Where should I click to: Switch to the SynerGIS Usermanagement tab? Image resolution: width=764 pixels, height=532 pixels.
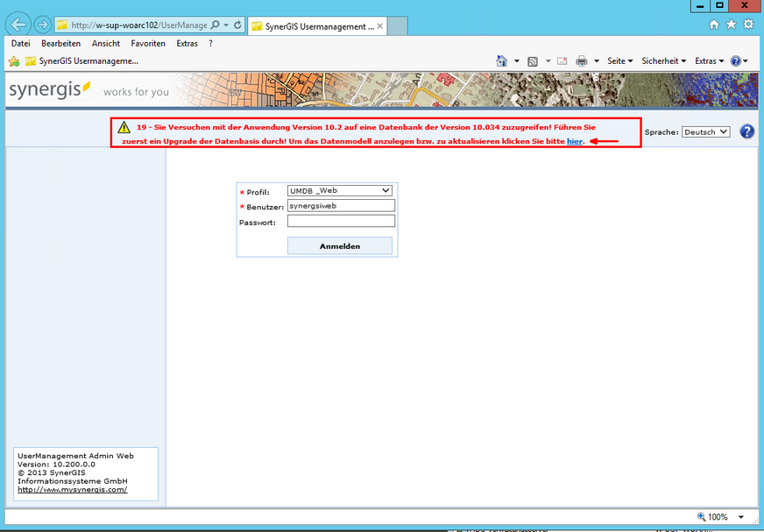point(315,25)
